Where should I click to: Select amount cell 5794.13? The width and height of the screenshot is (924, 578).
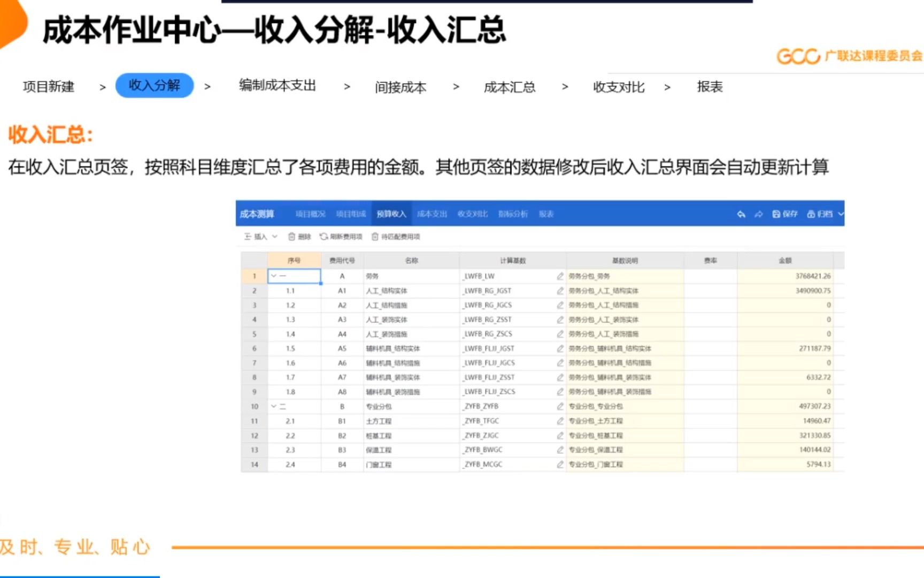[785, 465]
